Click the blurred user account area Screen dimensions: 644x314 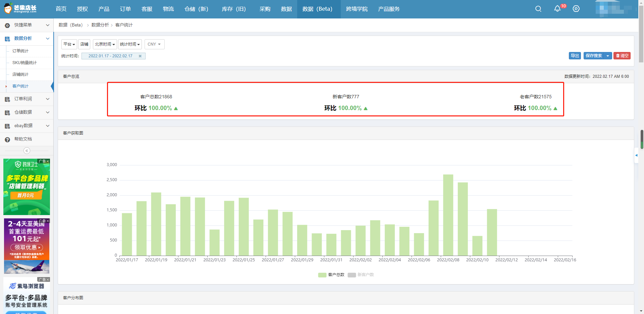pos(614,9)
